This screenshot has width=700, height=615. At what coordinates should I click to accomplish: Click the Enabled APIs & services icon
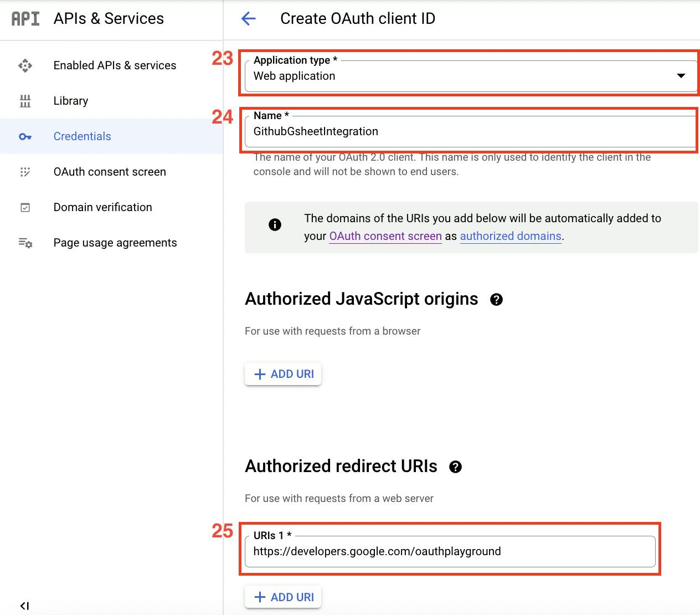[x=25, y=65]
